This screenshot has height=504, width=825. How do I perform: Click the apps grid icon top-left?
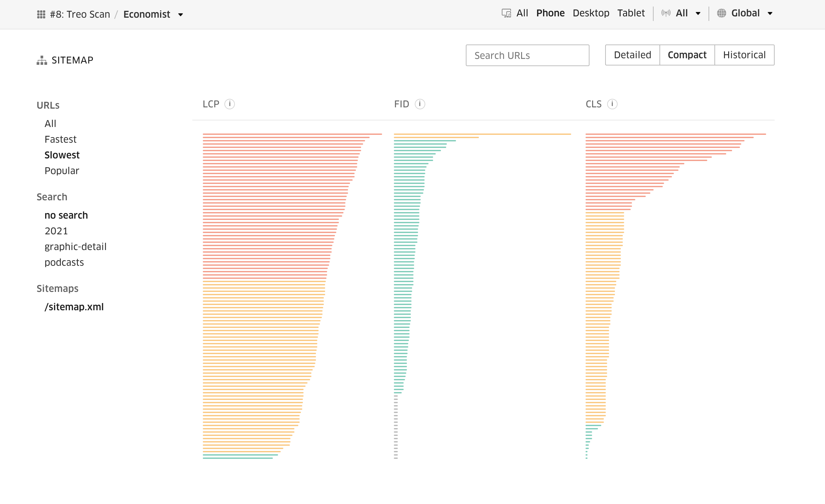pyautogui.click(x=41, y=14)
